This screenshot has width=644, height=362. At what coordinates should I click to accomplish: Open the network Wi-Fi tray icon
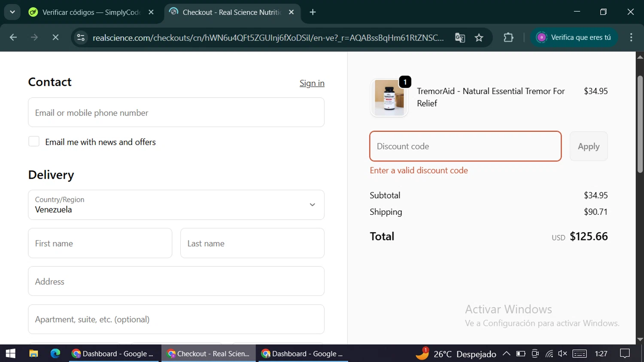(x=549, y=353)
